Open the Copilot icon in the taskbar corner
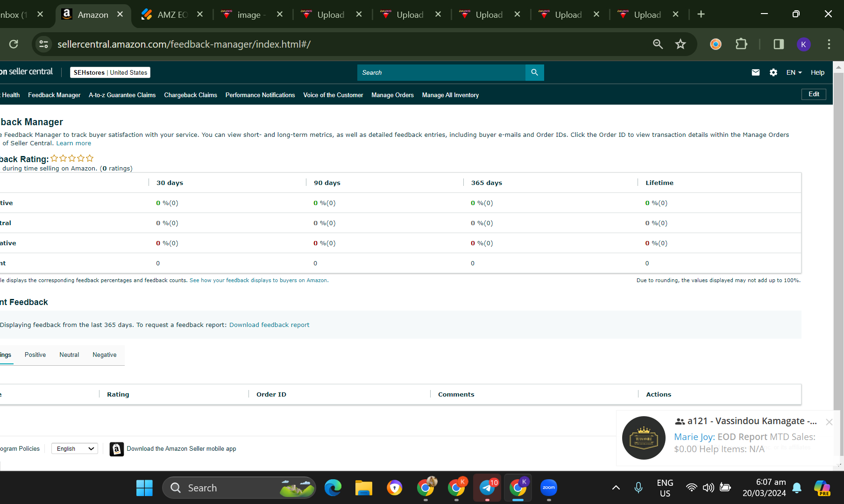 tap(822, 488)
